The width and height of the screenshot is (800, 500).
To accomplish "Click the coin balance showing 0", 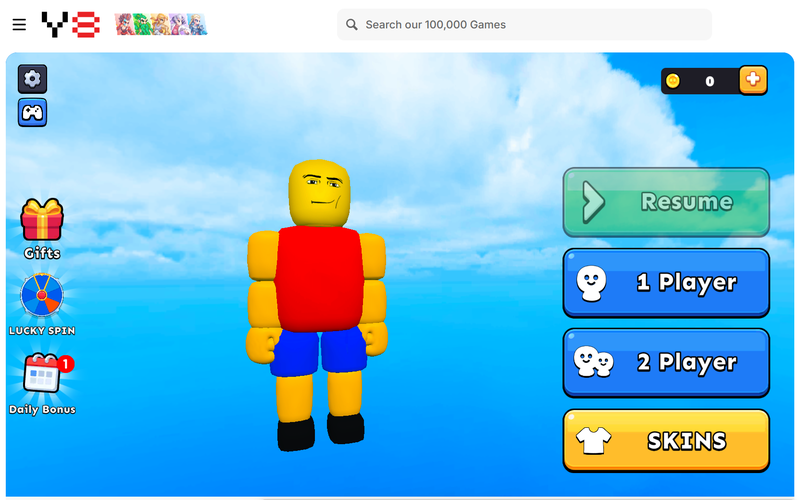I will pyautogui.click(x=710, y=81).
